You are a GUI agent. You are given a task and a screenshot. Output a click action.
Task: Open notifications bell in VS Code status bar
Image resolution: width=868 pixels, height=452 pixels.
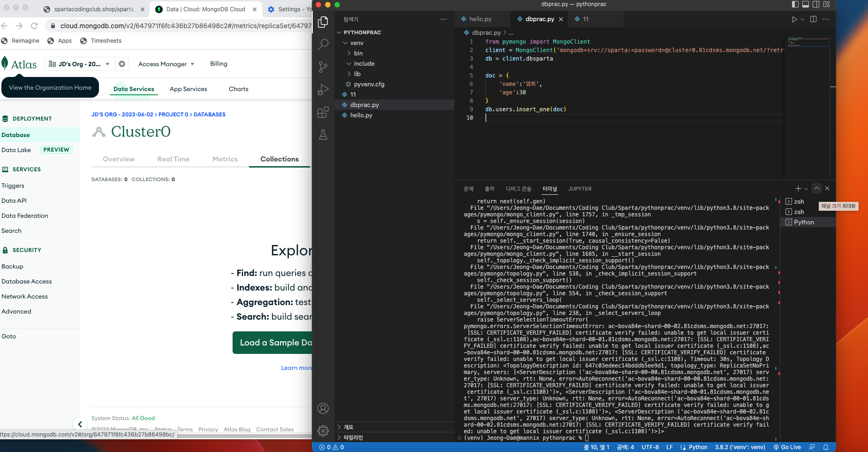[826, 447]
